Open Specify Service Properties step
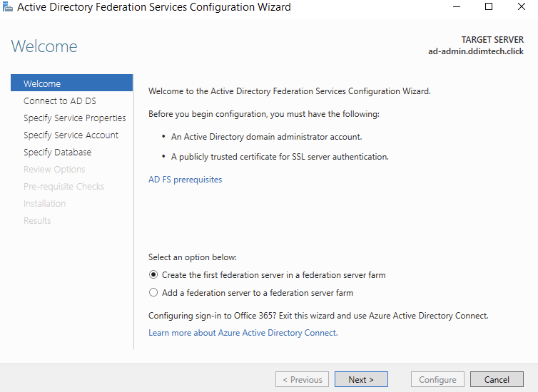 click(x=74, y=118)
